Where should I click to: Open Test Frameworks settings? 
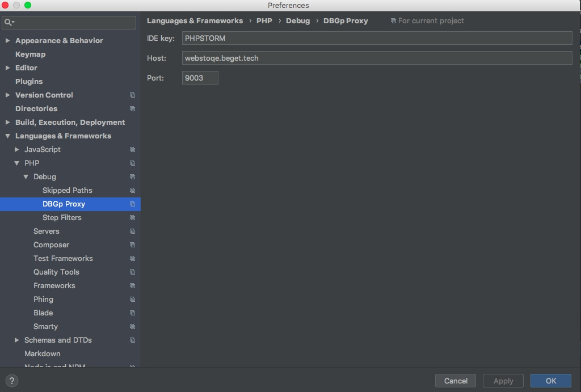[63, 259]
